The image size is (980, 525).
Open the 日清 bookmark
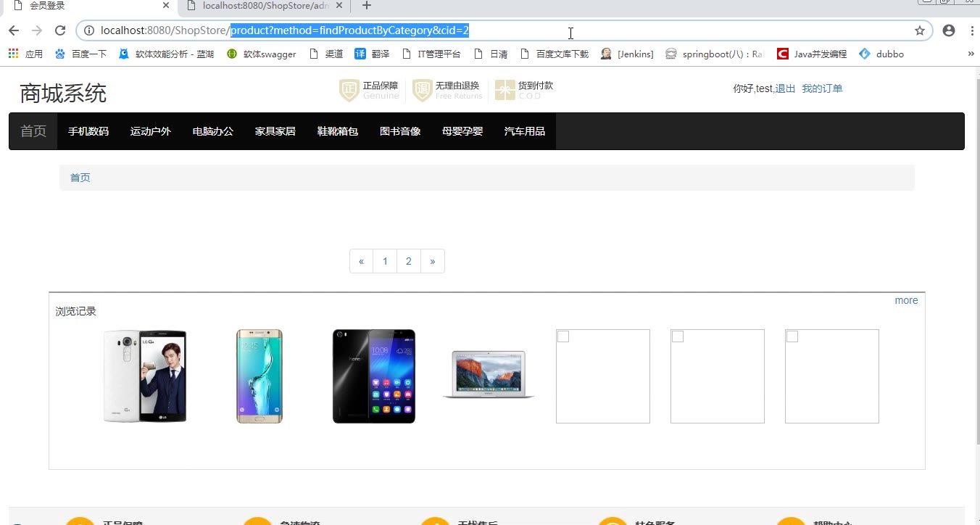[491, 54]
